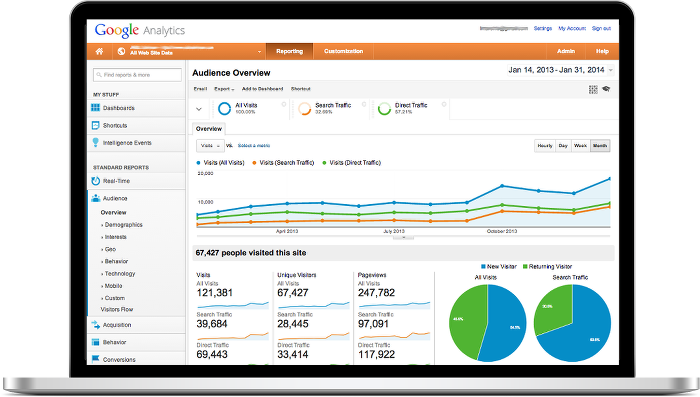Open Dashboards icon in sidebar
Screen dimensions: 700x397
click(x=96, y=108)
